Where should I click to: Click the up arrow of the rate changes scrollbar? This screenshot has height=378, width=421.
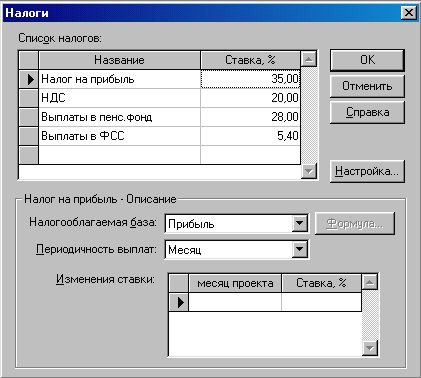[x=370, y=283]
